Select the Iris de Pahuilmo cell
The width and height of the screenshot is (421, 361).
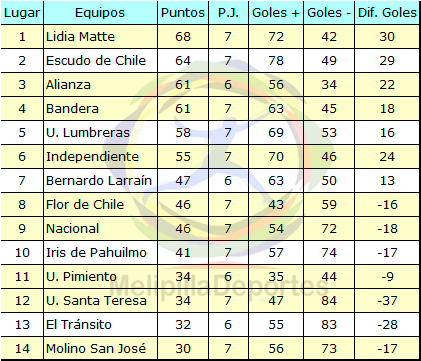100,253
